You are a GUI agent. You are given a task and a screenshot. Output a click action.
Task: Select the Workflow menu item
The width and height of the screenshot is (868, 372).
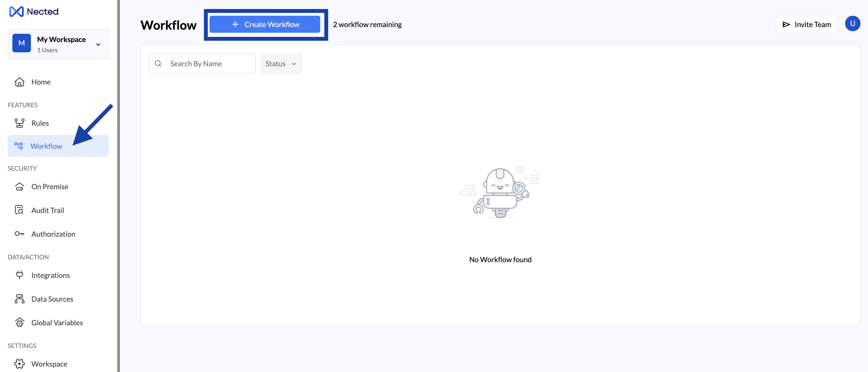46,146
